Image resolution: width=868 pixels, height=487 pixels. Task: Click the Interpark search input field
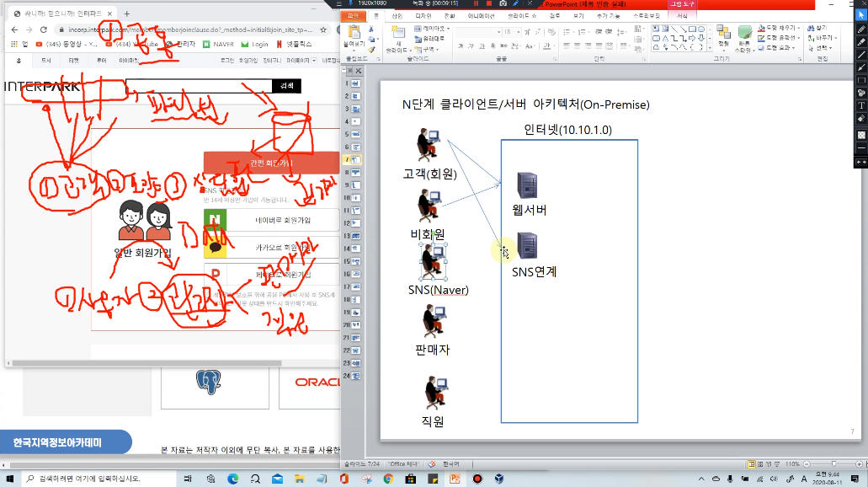(199, 86)
